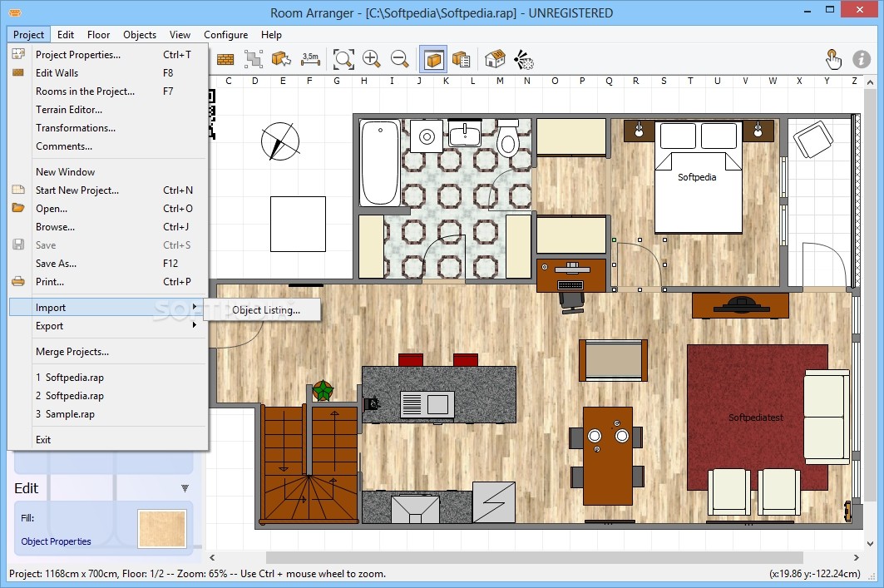Choose Rooms in the Project... entry

point(108,91)
